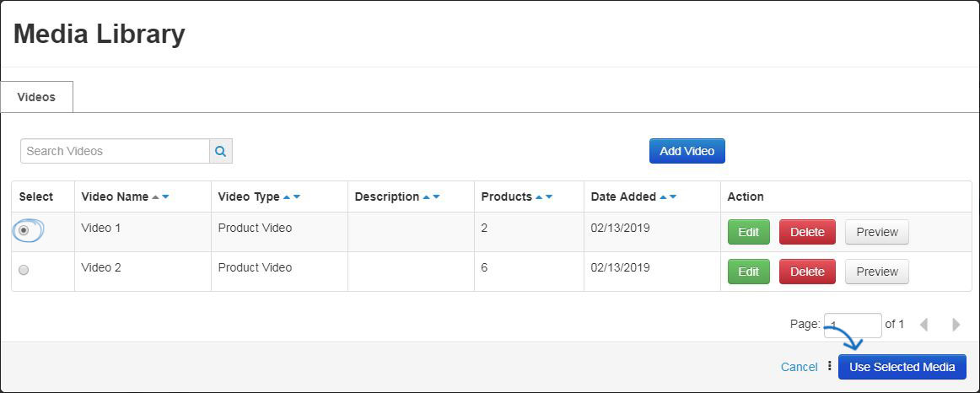Image resolution: width=980 pixels, height=393 pixels.
Task: Delete Video 1
Action: [807, 232]
